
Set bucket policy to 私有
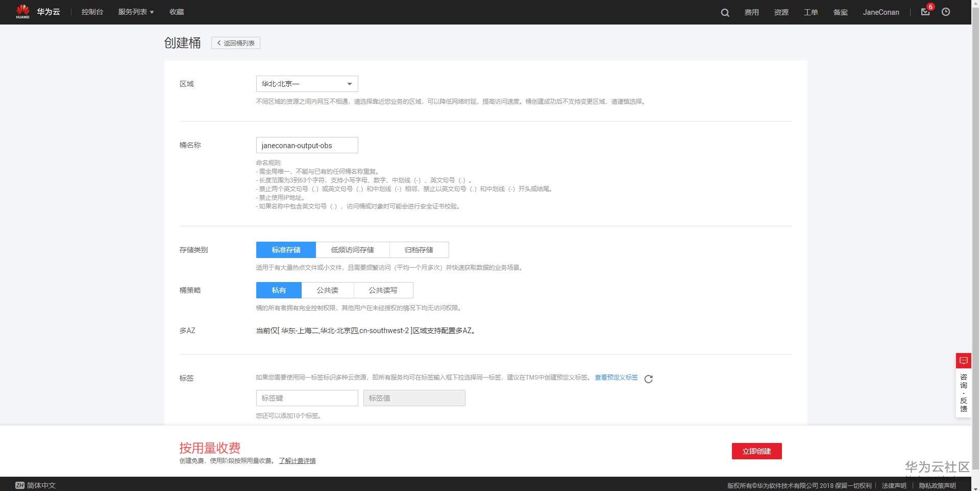tap(279, 290)
